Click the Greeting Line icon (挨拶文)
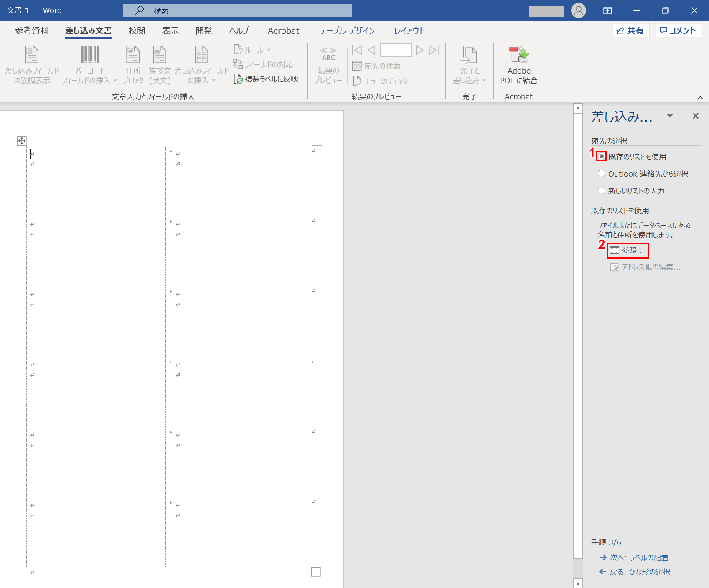Image resolution: width=709 pixels, height=588 pixels. [160, 55]
